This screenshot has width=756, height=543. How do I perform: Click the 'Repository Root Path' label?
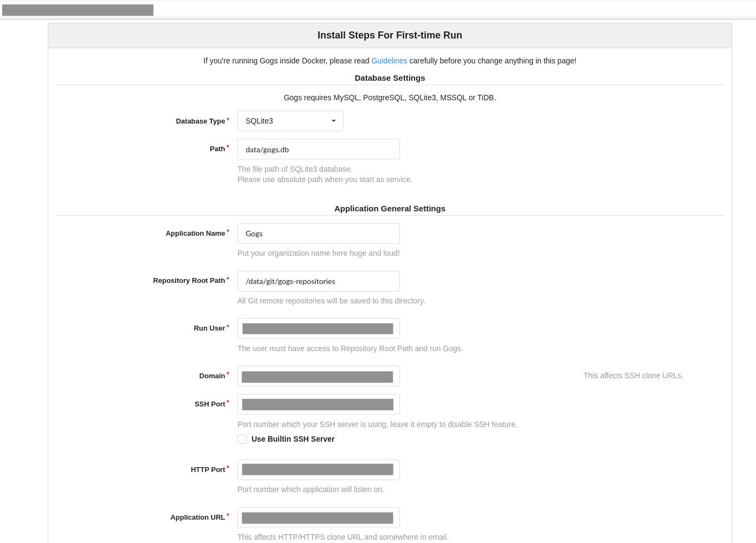point(189,281)
